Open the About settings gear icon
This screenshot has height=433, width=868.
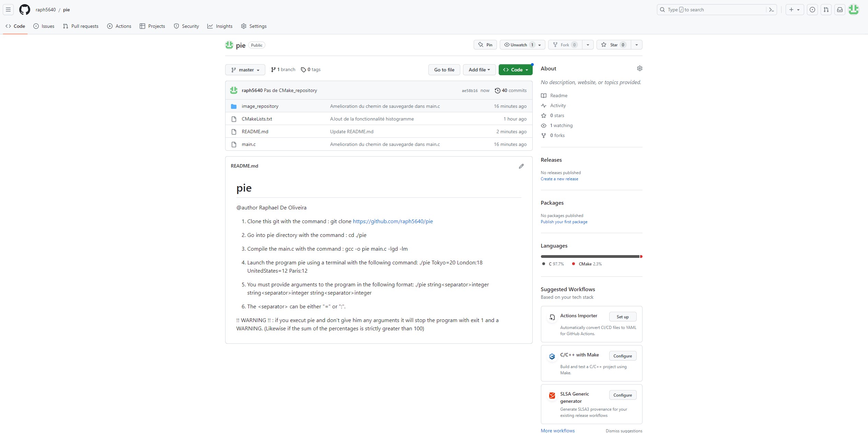pyautogui.click(x=639, y=68)
